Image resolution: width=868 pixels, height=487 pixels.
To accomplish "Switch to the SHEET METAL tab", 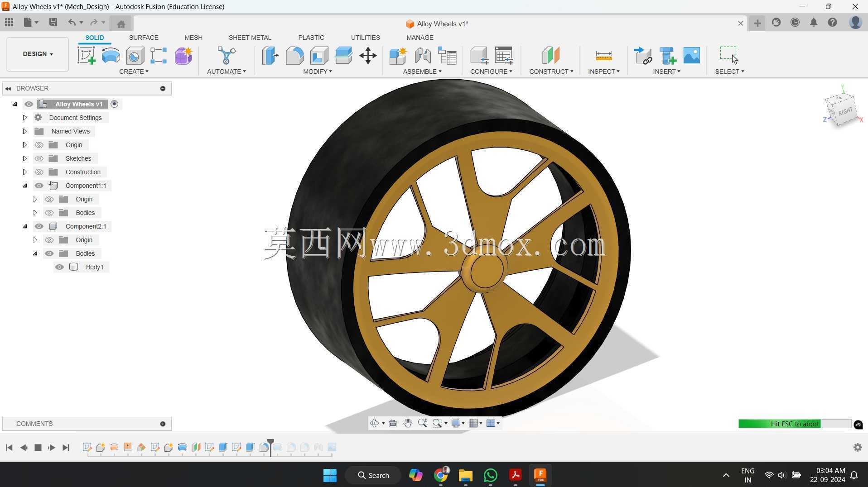I will pos(250,38).
